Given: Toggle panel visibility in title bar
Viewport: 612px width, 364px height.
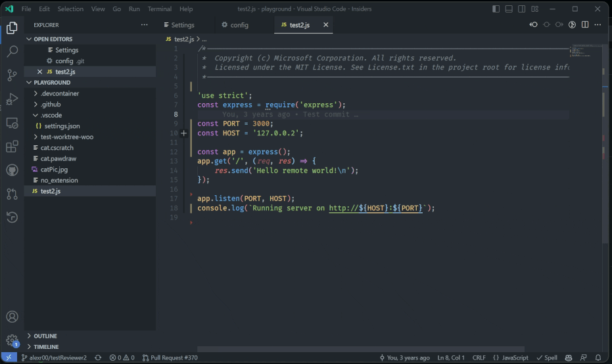Looking at the screenshot, I should tap(509, 9).
